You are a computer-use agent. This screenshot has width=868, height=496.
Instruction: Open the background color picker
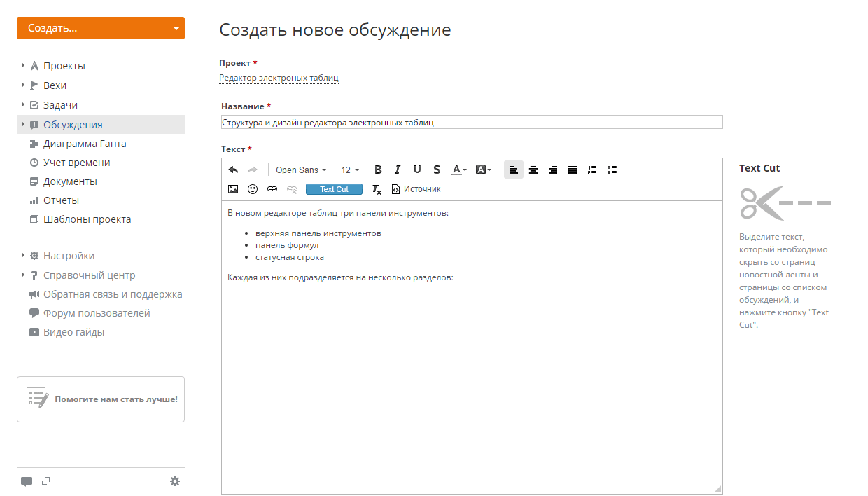483,170
